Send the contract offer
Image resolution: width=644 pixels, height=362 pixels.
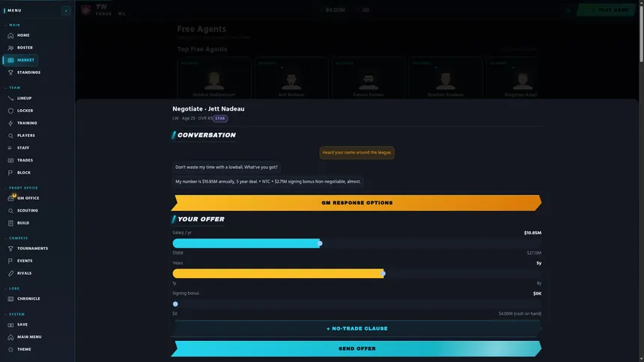coord(356,349)
